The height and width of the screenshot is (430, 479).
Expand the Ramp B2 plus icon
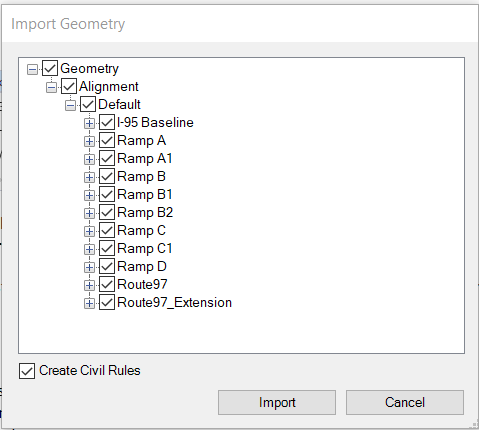(x=89, y=213)
